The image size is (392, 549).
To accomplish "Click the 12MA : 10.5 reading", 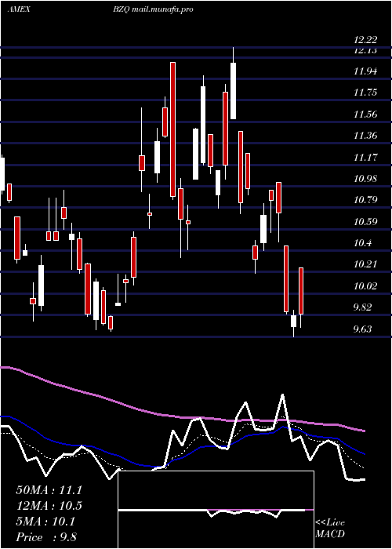I will [49, 506].
